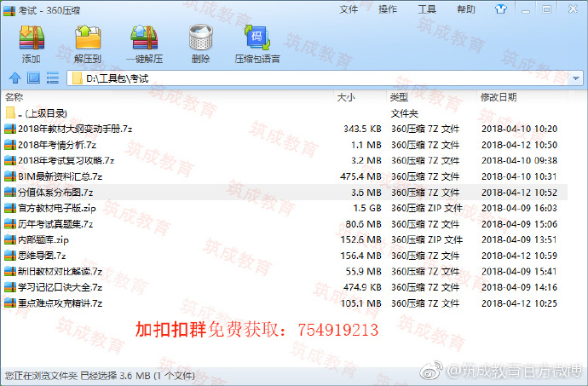Click the folder icon of 上级目录 row
The height and width of the screenshot is (386, 588).
10,113
